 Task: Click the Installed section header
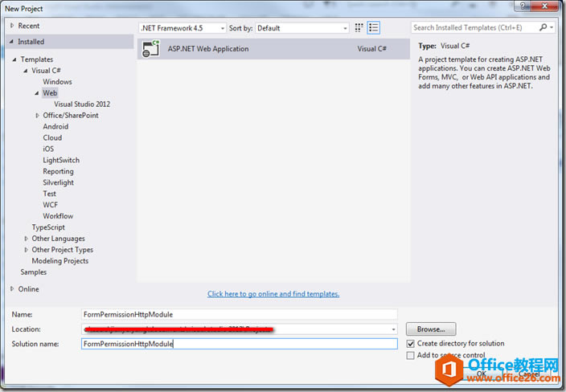(x=70, y=42)
